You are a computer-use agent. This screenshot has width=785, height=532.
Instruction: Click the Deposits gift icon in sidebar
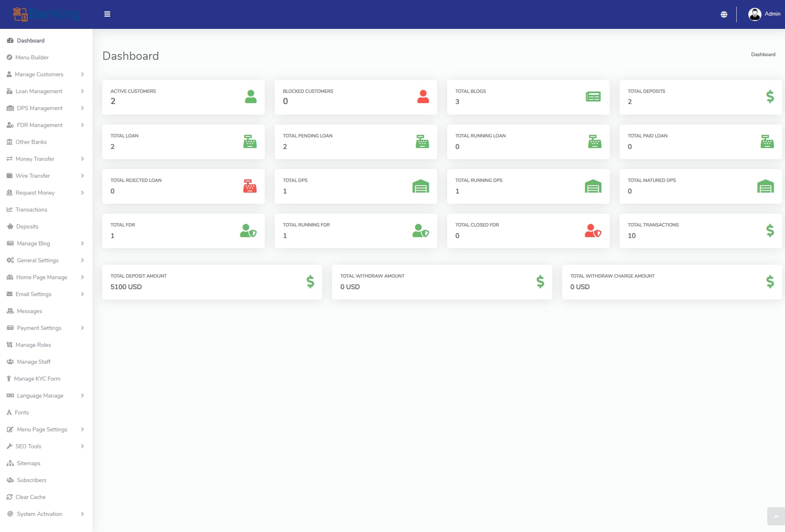(9, 226)
